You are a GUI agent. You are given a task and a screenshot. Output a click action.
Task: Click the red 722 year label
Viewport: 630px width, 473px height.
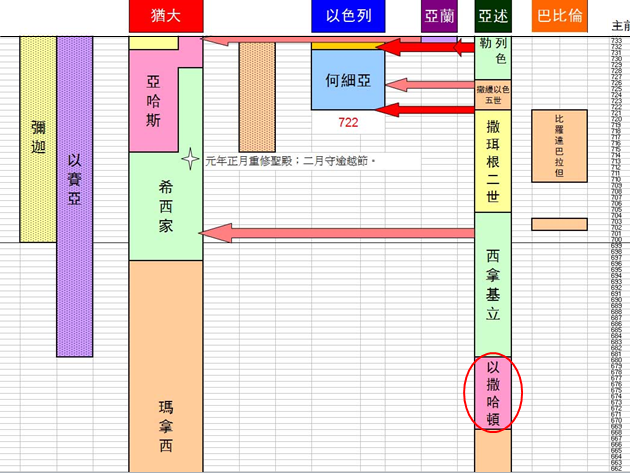(x=348, y=123)
